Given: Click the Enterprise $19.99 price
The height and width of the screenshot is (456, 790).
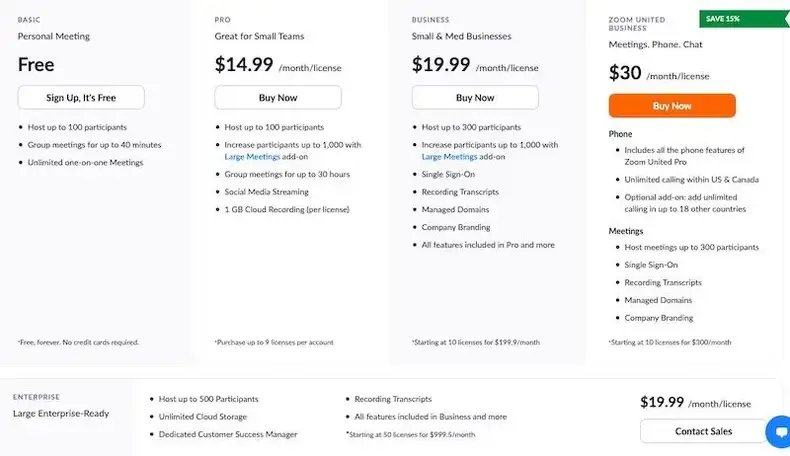Looking at the screenshot, I should [662, 402].
